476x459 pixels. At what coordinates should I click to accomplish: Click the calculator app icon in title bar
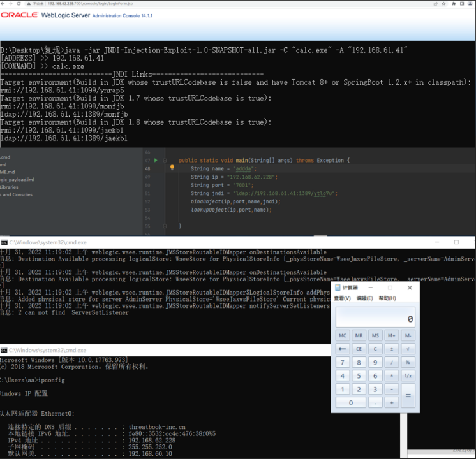pyautogui.click(x=338, y=288)
